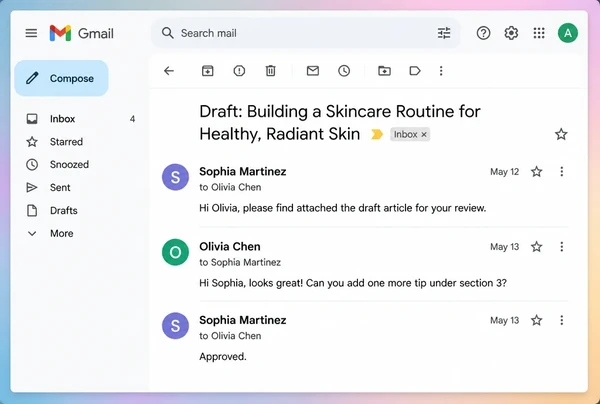Open the Google apps grid
This screenshot has height=404, width=600.
539,33
